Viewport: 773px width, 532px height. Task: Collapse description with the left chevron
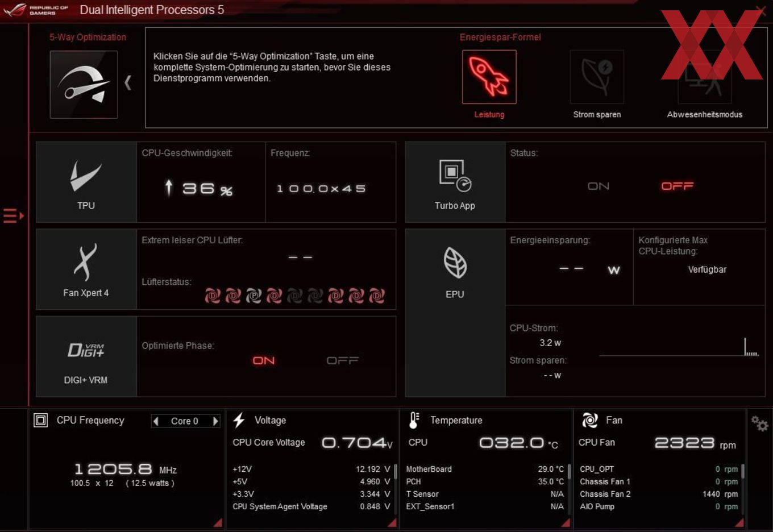[x=128, y=83]
